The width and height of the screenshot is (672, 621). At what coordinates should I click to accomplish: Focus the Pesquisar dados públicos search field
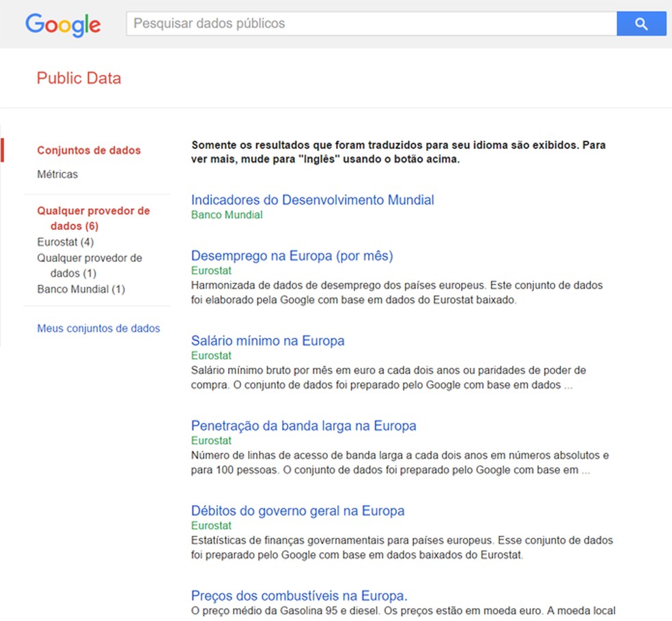(371, 24)
